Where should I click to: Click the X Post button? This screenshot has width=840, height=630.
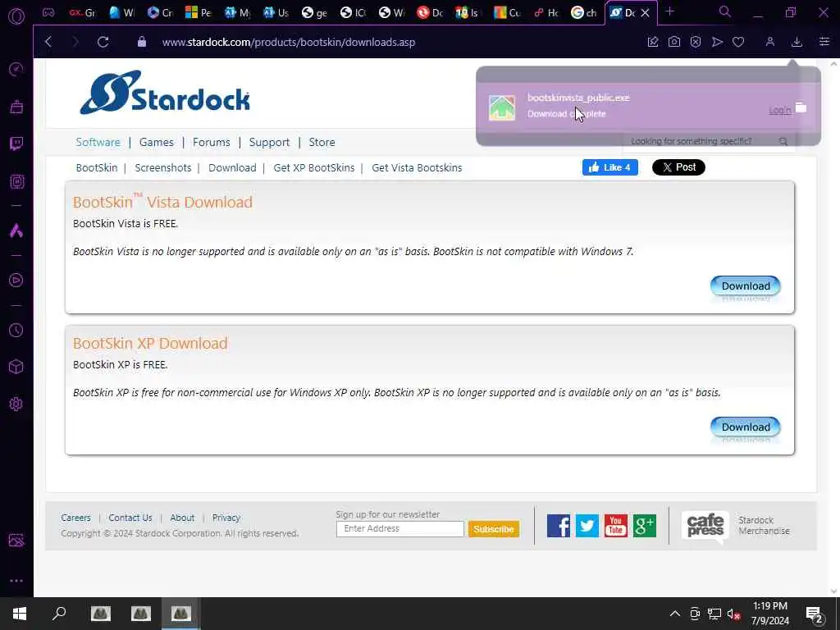pos(678,167)
